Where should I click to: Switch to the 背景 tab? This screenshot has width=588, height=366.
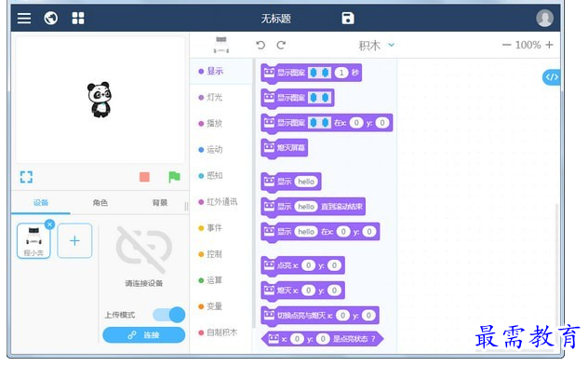(160, 203)
